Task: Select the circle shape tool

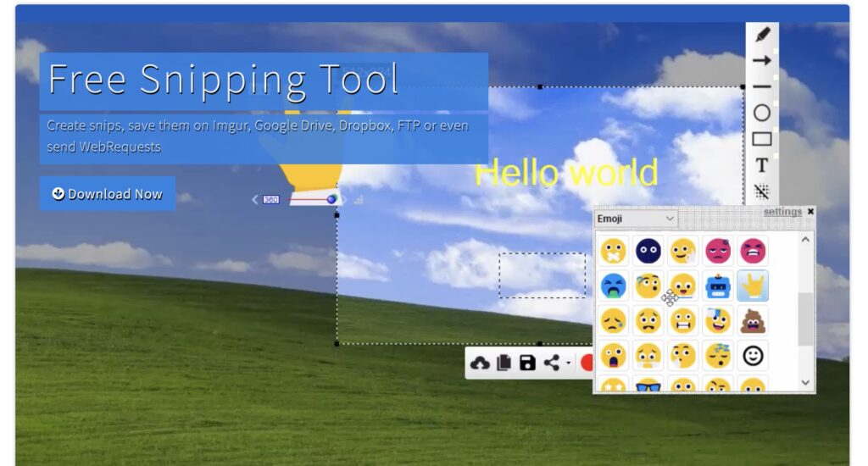Action: 762,113
